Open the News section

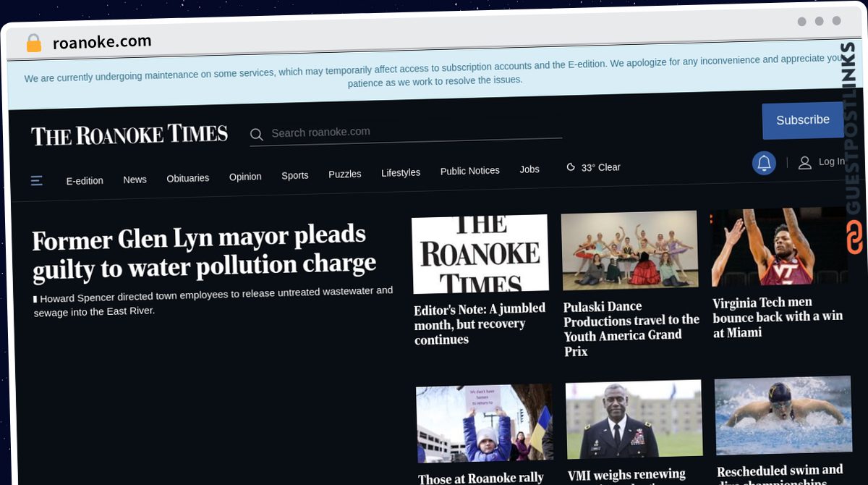(x=135, y=180)
